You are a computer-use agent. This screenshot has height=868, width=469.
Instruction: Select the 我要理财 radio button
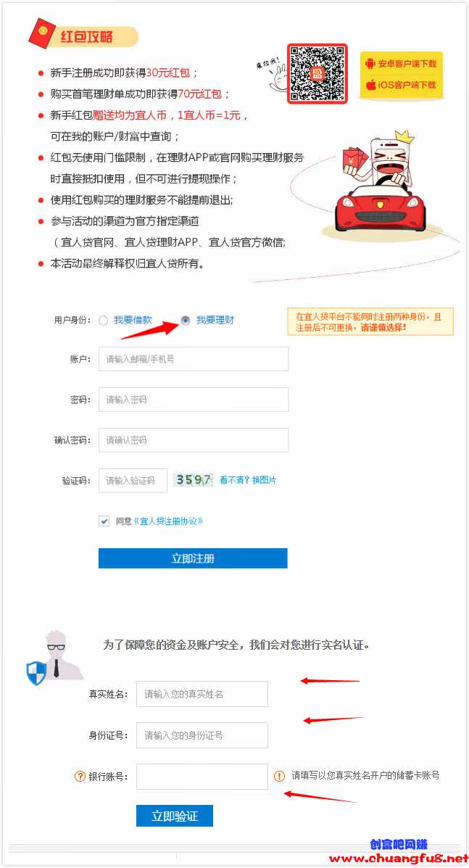(186, 321)
